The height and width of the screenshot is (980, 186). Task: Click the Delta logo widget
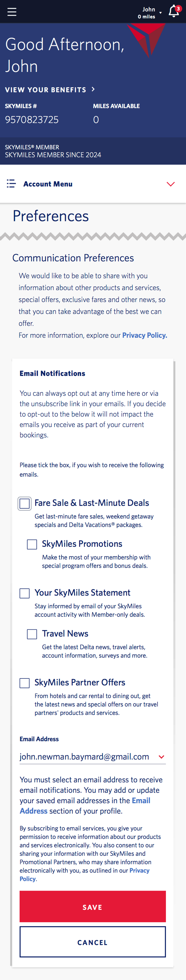click(146, 40)
